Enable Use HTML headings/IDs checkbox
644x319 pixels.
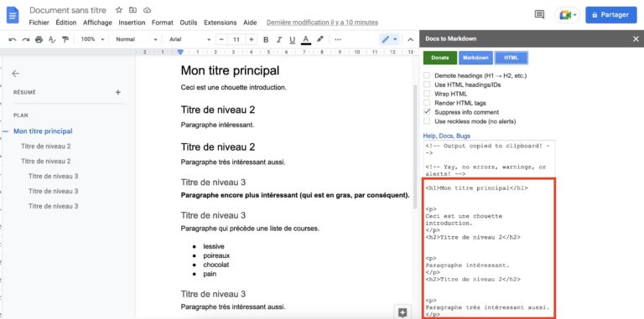(x=427, y=85)
